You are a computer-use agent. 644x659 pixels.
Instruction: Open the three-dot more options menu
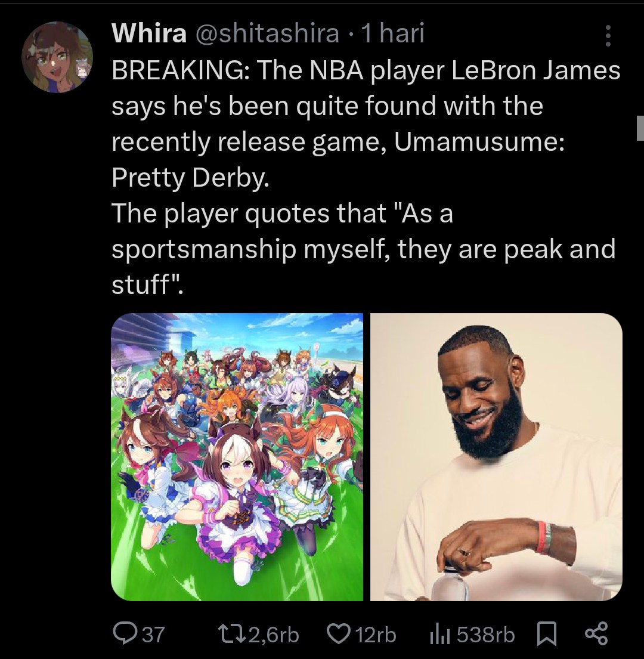point(608,36)
